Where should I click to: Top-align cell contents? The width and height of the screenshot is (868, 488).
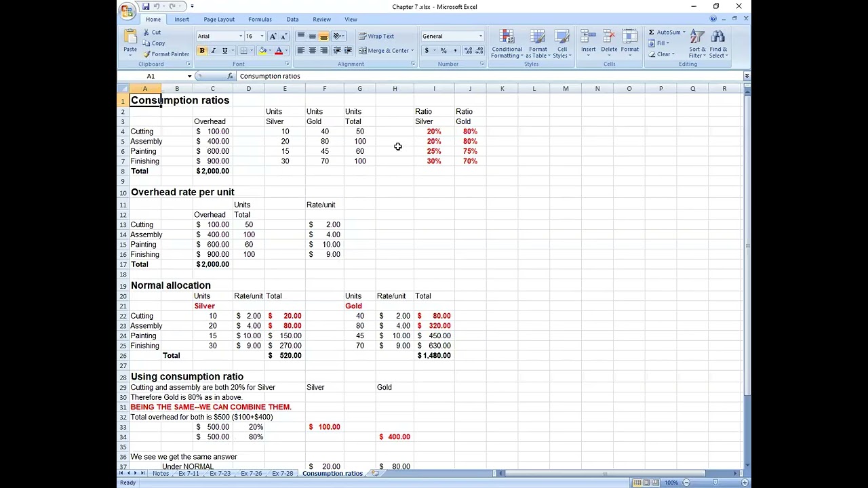(300, 37)
